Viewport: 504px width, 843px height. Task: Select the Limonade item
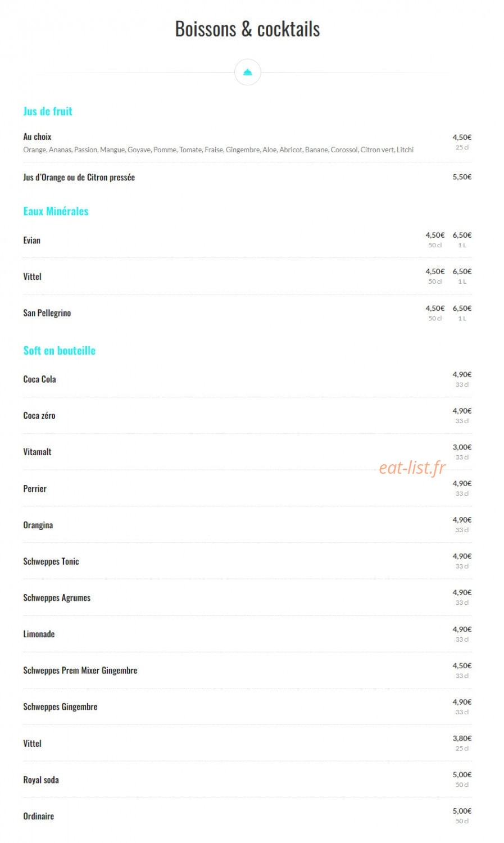click(39, 634)
